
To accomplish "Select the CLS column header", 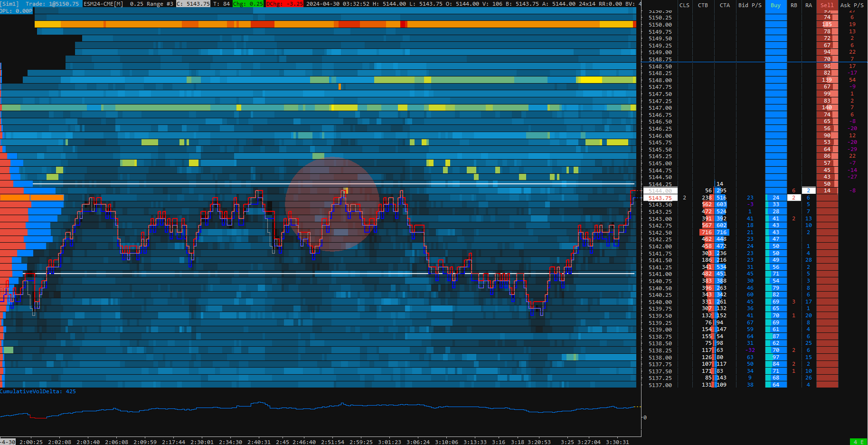I will point(684,5).
